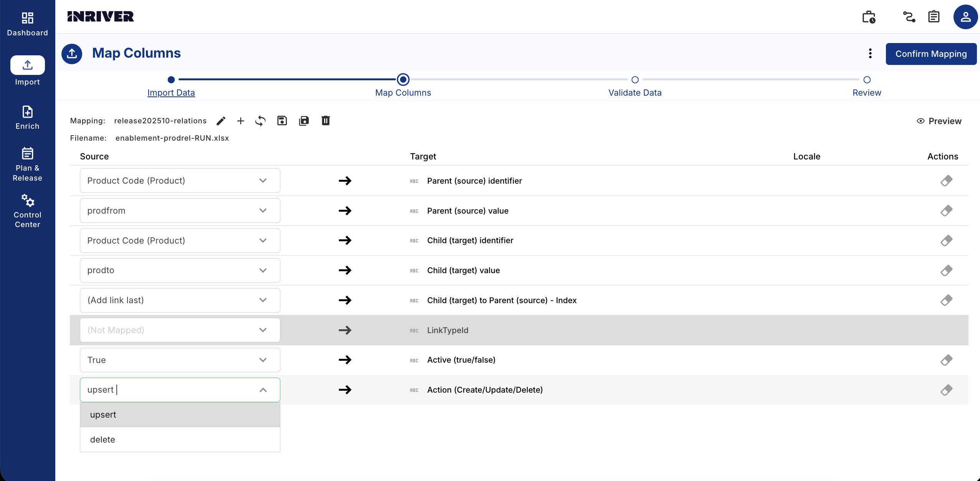Click the Active (true/false) target label
This screenshot has width=980, height=481.
coord(461,360)
